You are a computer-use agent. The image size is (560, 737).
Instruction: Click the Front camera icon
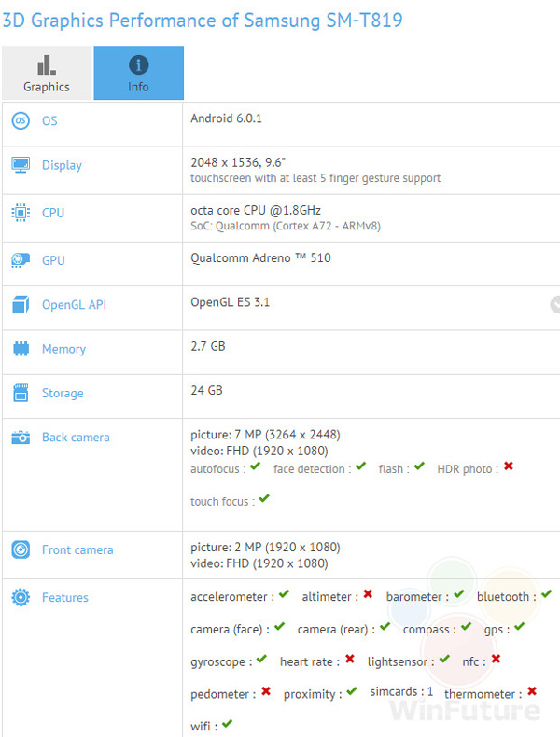tap(21, 550)
